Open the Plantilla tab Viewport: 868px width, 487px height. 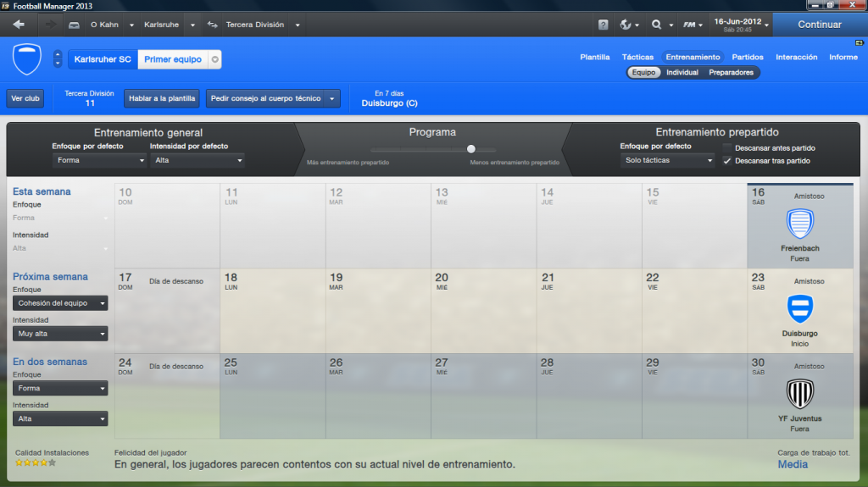pyautogui.click(x=594, y=57)
